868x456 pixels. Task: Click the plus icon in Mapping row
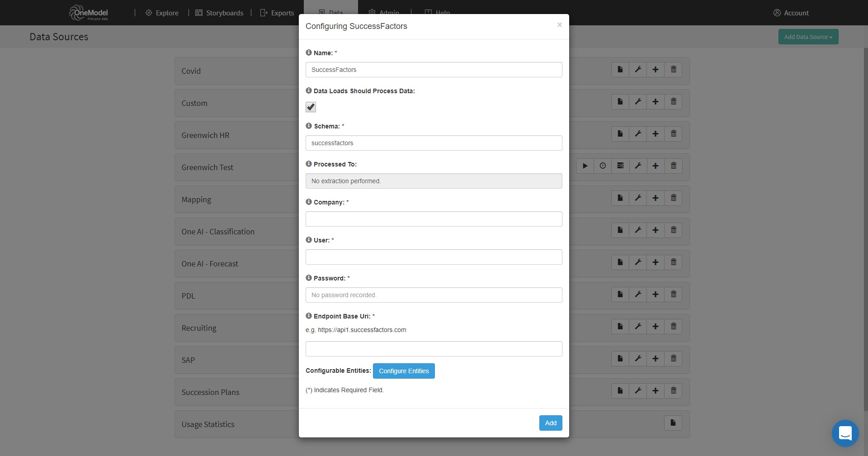656,198
